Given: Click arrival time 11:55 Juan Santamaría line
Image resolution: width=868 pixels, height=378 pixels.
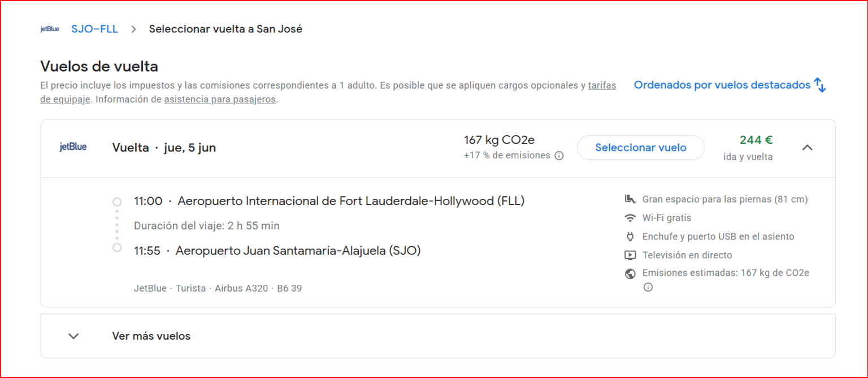Looking at the screenshot, I should click(277, 251).
